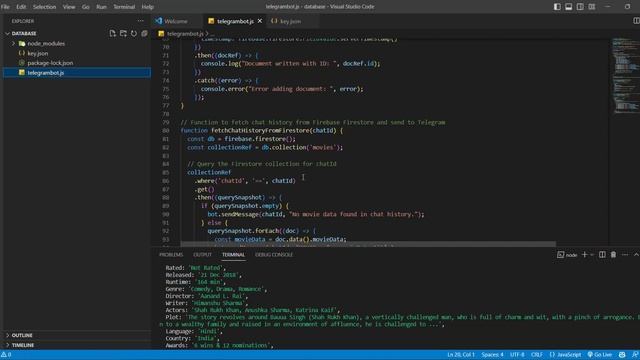
Task: Open the View menu
Action: pos(69,7)
